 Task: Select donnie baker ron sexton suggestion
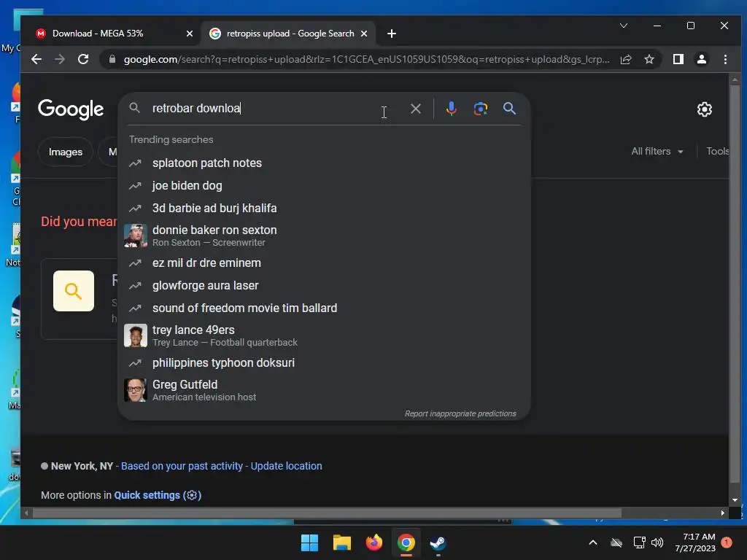tap(324, 236)
